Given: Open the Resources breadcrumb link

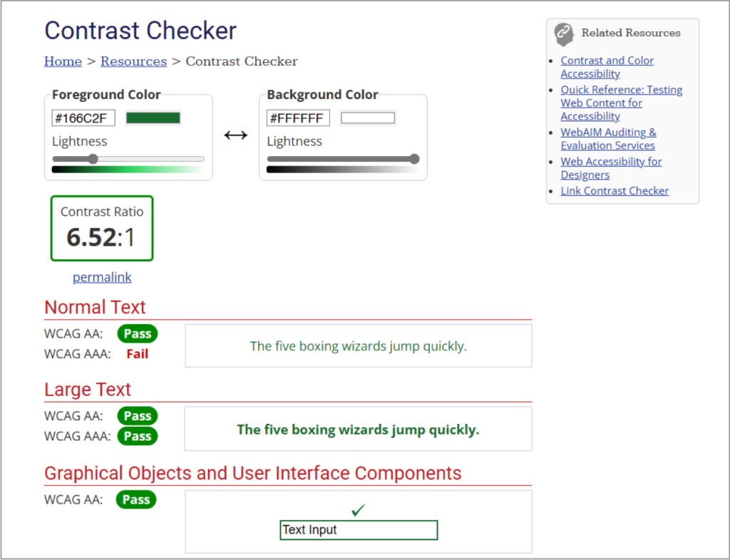Looking at the screenshot, I should pyautogui.click(x=133, y=61).
